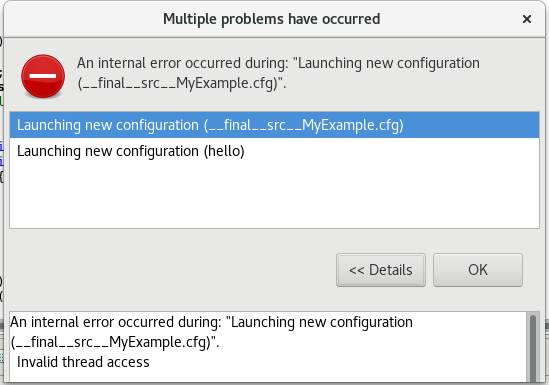Screen dimensions: 549x385
Task: Click the details line reading (__final__src__MyExample.cfg)".
Action: pos(115,342)
